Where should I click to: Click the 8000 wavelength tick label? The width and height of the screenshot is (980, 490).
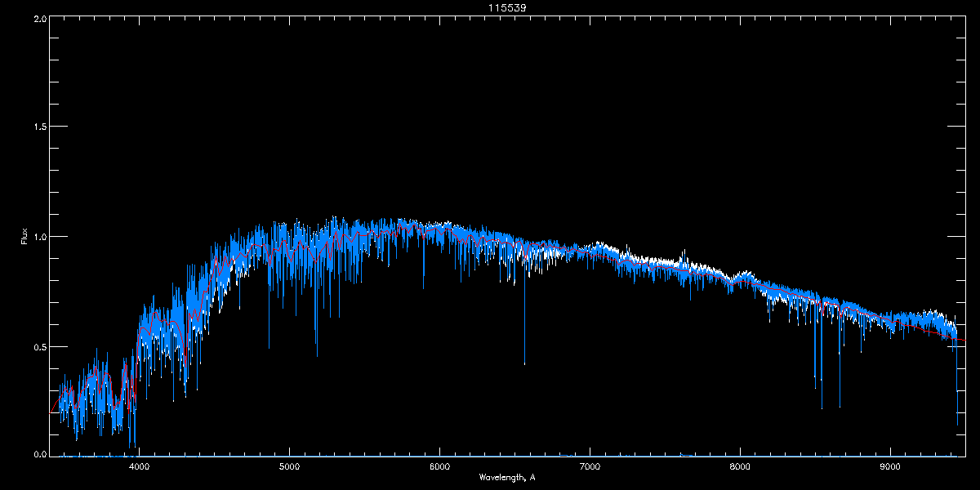tap(740, 466)
